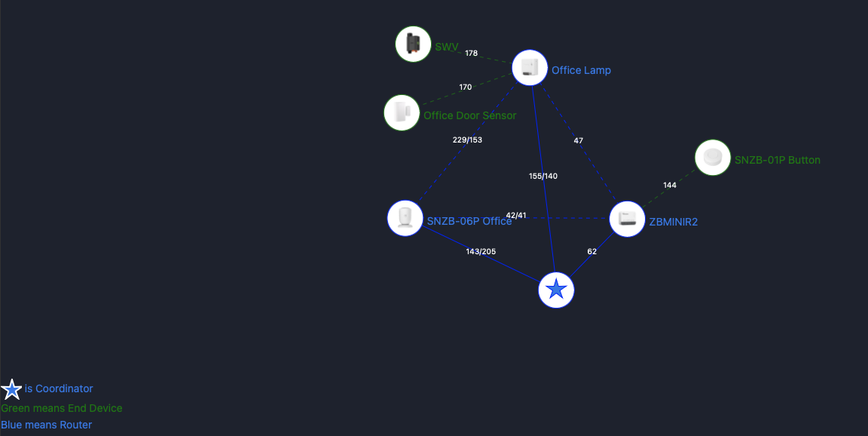Image resolution: width=868 pixels, height=436 pixels.
Task: Click the 144 link quality value
Action: click(670, 185)
